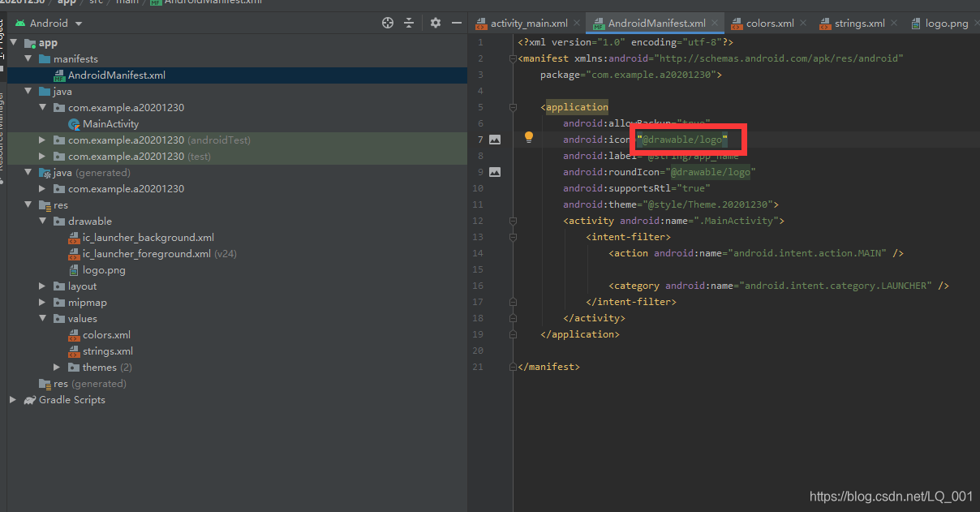Click the yellow lightbulb quick-fix icon

point(529,138)
